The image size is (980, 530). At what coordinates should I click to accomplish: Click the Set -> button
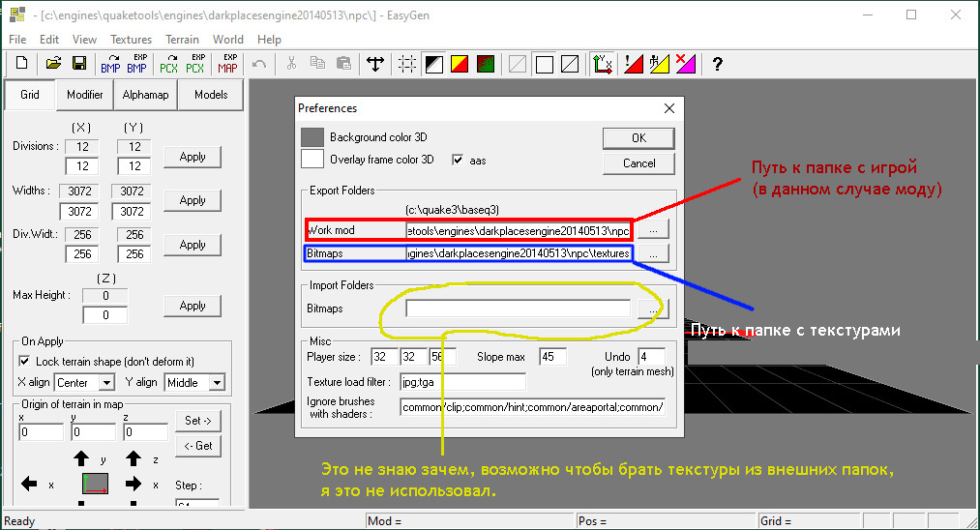[x=198, y=421]
